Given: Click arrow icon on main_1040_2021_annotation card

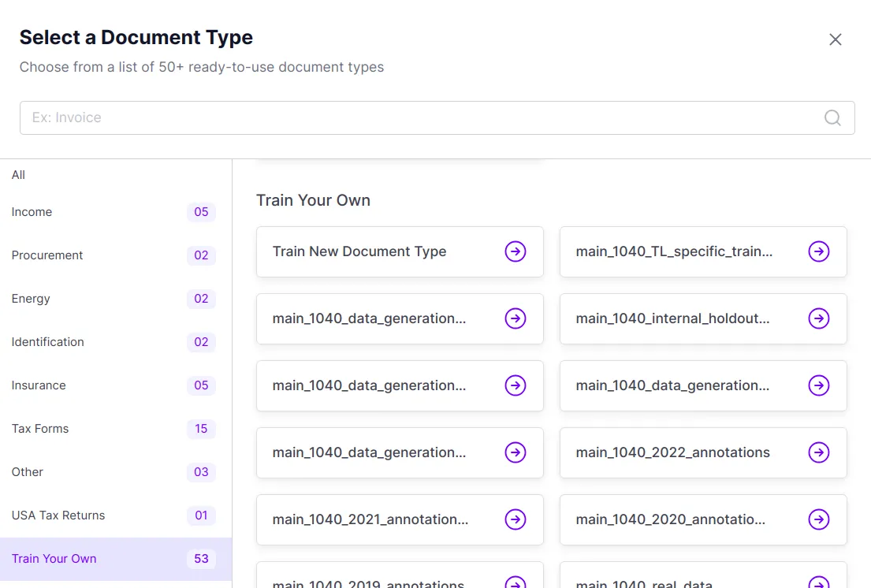Looking at the screenshot, I should tap(516, 519).
